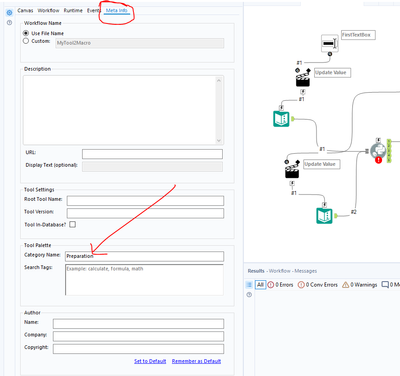Switch to the Canvas tab
Image resolution: width=400 pixels, height=376 pixels.
(x=25, y=10)
